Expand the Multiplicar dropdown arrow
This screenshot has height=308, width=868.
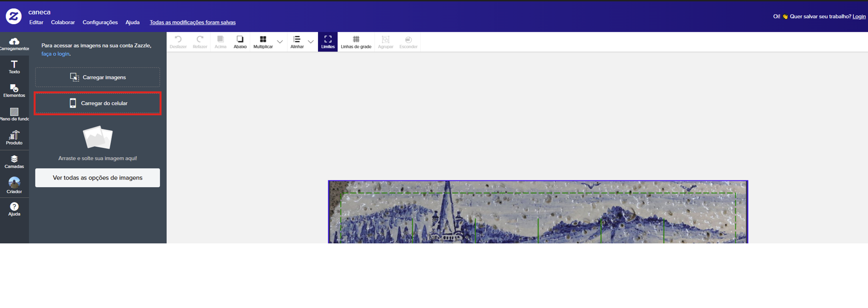click(280, 42)
